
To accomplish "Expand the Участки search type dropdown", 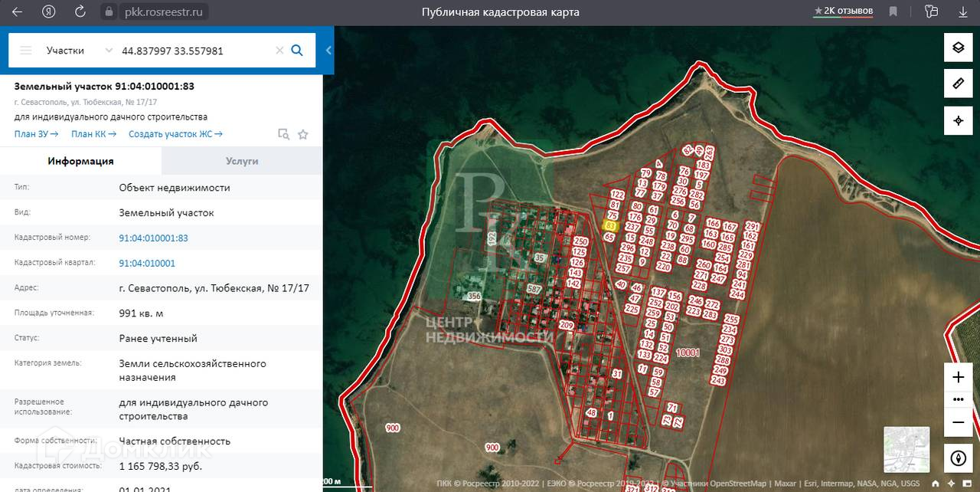I will coord(78,51).
